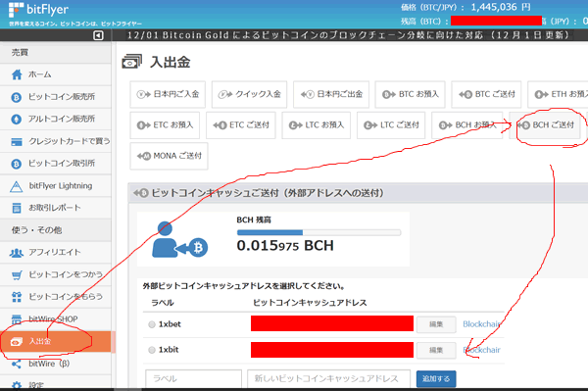Click 編集 button for 1xbet address

pyautogui.click(x=436, y=324)
